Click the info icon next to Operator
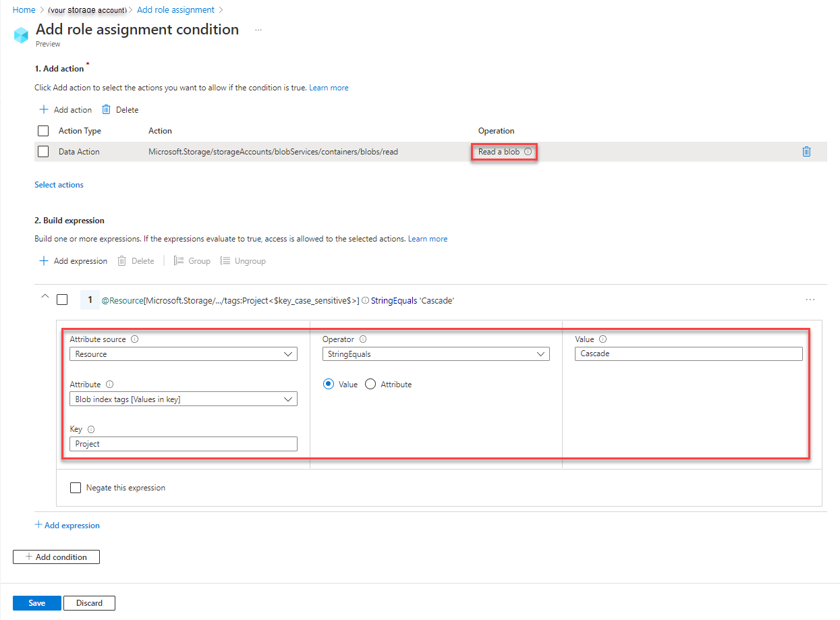The width and height of the screenshot is (840, 620). pos(363,339)
